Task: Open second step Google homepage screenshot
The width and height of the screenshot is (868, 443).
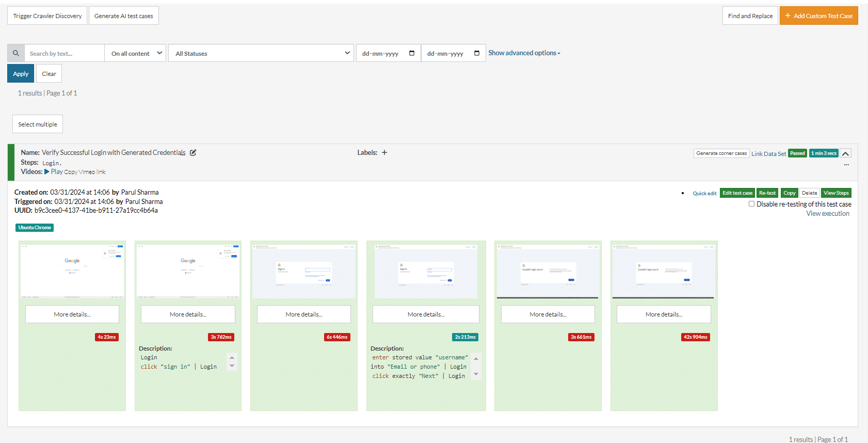Action: (188, 272)
